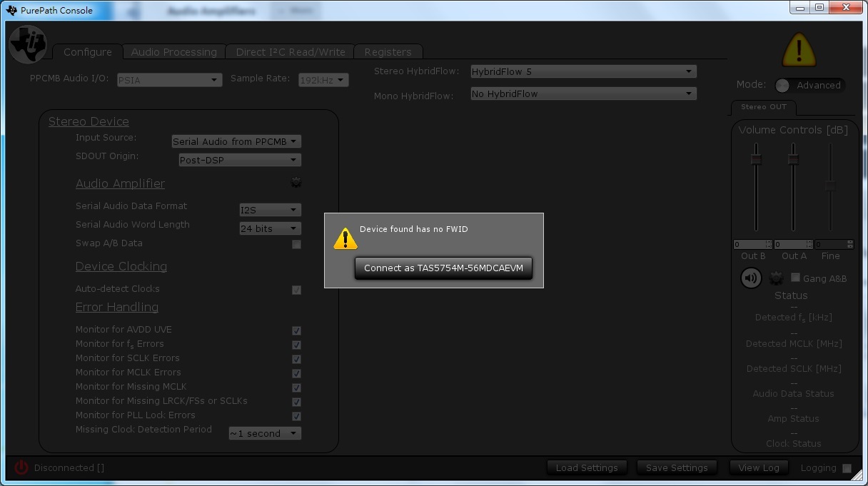Screen dimensions: 868x486
Task: Toggle the Advanced mode switch
Action: (810, 85)
